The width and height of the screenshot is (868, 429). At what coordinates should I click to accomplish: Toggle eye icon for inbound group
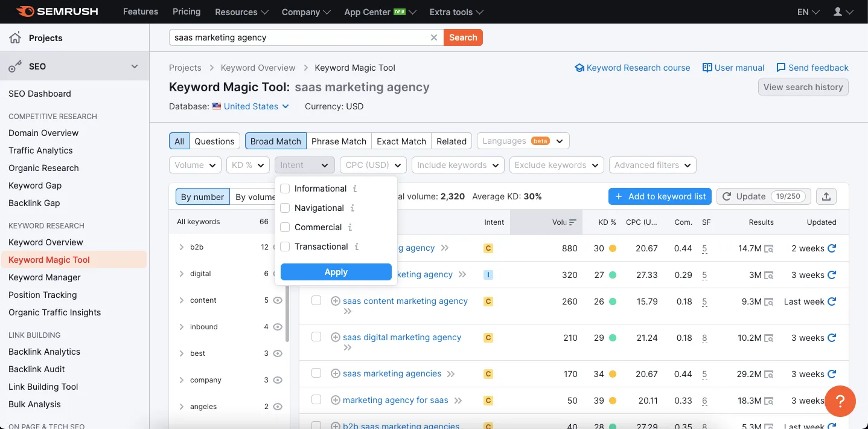[278, 327]
